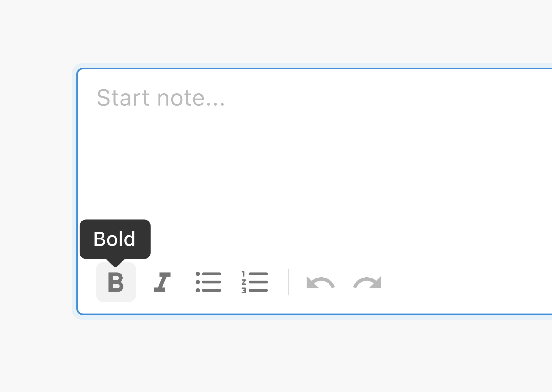Start a bullet point list
Image resolution: width=552 pixels, height=392 pixels.
pyautogui.click(x=208, y=282)
